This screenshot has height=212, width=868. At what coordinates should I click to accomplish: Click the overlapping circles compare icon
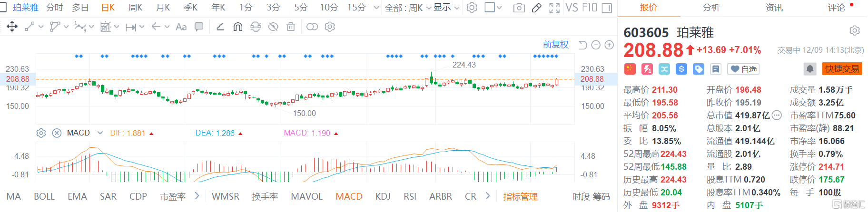click(x=312, y=27)
